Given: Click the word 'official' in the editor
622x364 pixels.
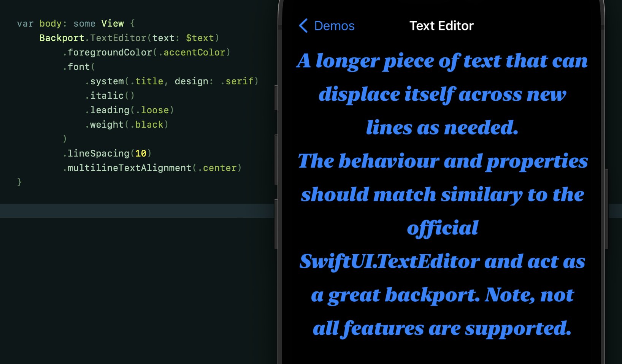Looking at the screenshot, I should point(443,228).
